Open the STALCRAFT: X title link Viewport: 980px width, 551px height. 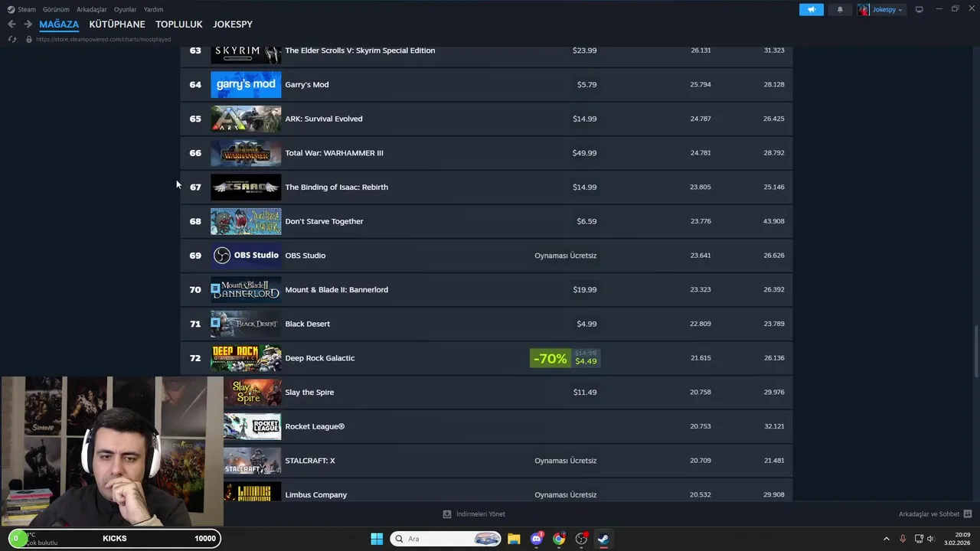(310, 461)
